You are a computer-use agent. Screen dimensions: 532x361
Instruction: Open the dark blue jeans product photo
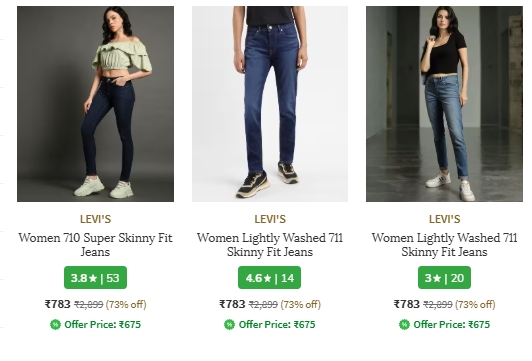tap(270, 104)
